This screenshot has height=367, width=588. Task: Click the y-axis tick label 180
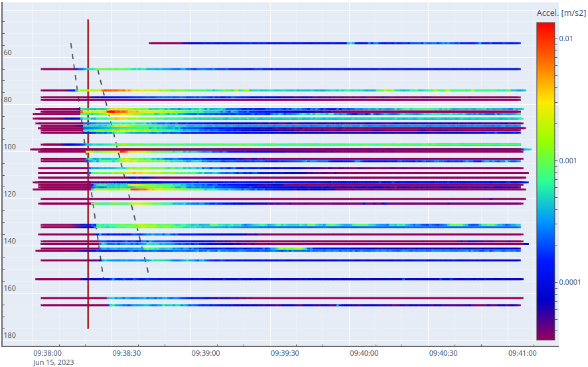(x=9, y=336)
